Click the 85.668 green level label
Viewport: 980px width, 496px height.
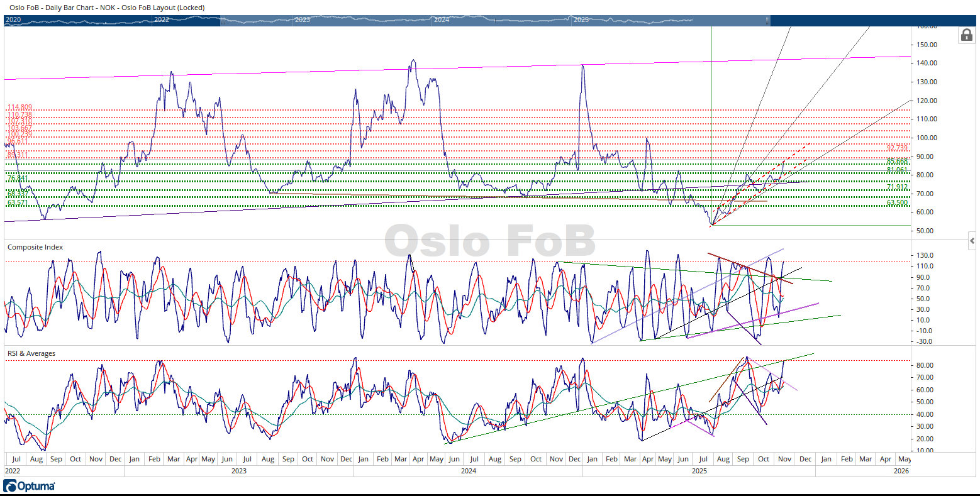coord(897,162)
